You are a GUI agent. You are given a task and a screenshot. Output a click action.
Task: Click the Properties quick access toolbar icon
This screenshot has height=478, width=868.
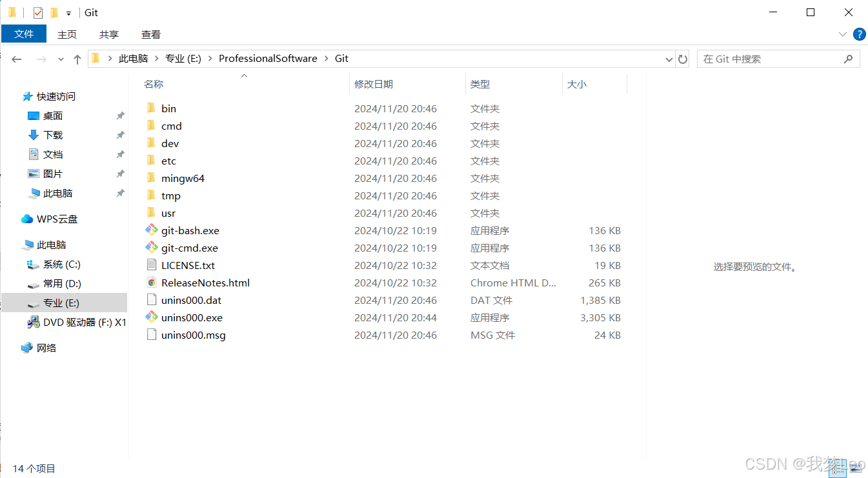38,12
